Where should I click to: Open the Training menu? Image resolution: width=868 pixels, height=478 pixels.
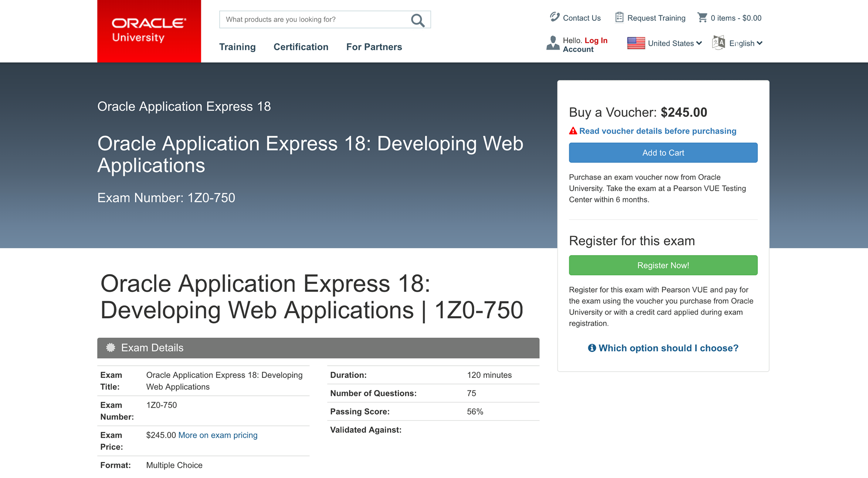237,47
